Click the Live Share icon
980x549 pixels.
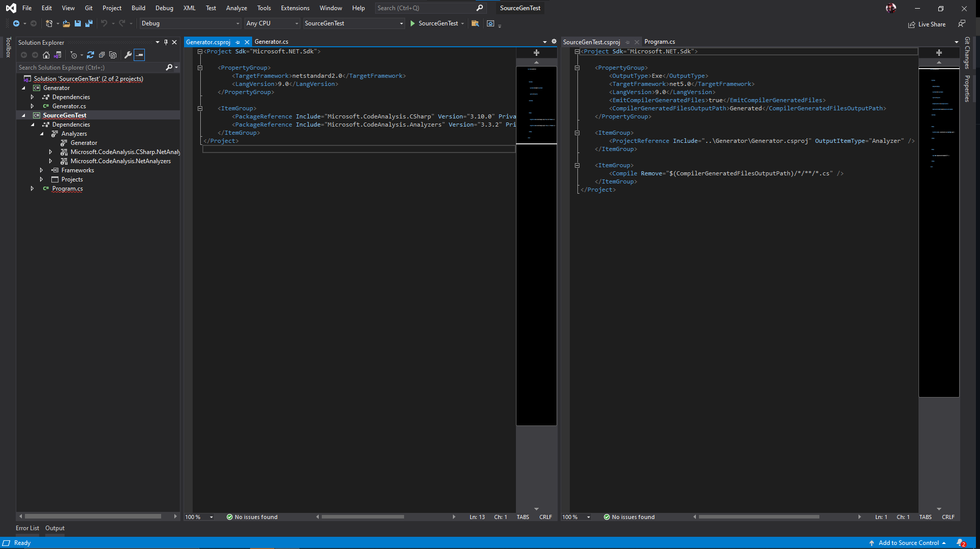[x=912, y=24]
